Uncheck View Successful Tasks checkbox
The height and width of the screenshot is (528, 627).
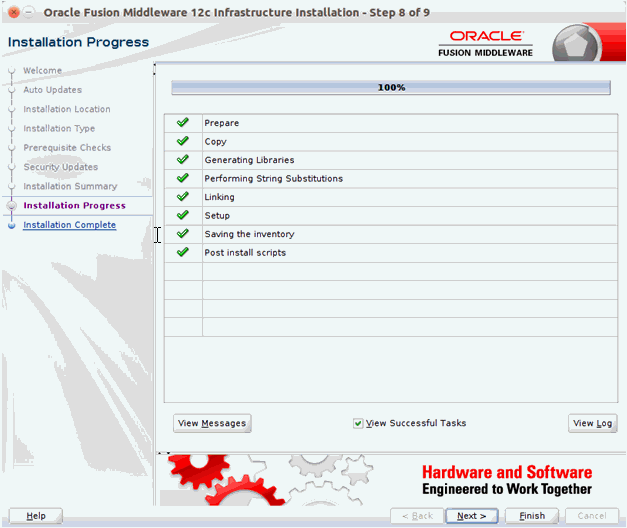[x=358, y=423]
